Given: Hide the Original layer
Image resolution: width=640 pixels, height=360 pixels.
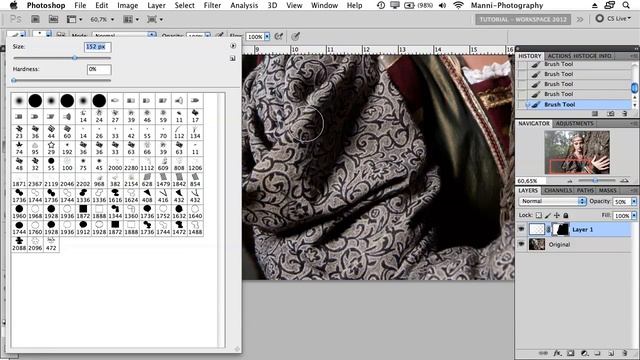Looking at the screenshot, I should coord(522,244).
